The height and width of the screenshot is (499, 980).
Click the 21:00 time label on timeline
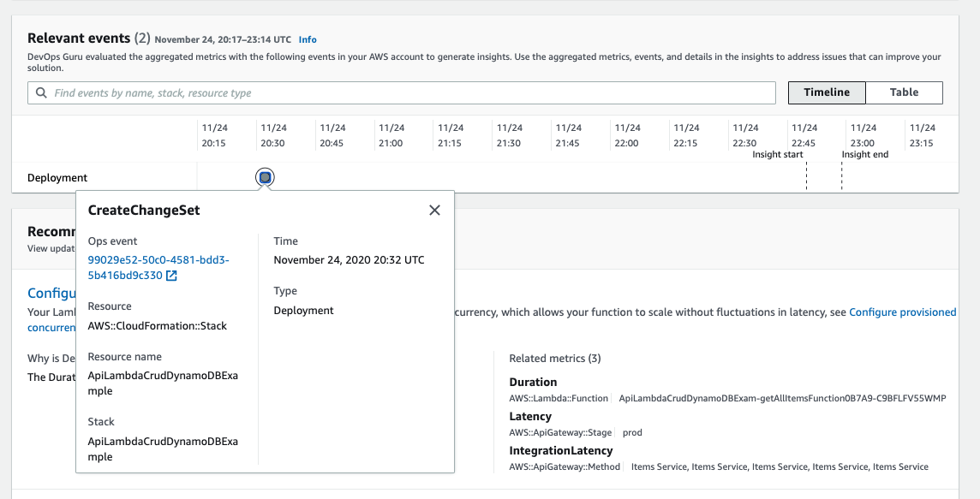coord(391,135)
